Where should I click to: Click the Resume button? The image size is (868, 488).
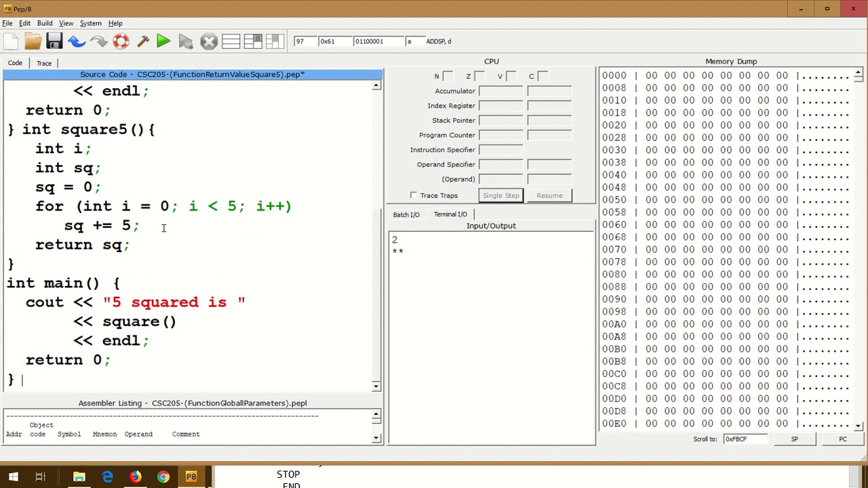tap(549, 196)
